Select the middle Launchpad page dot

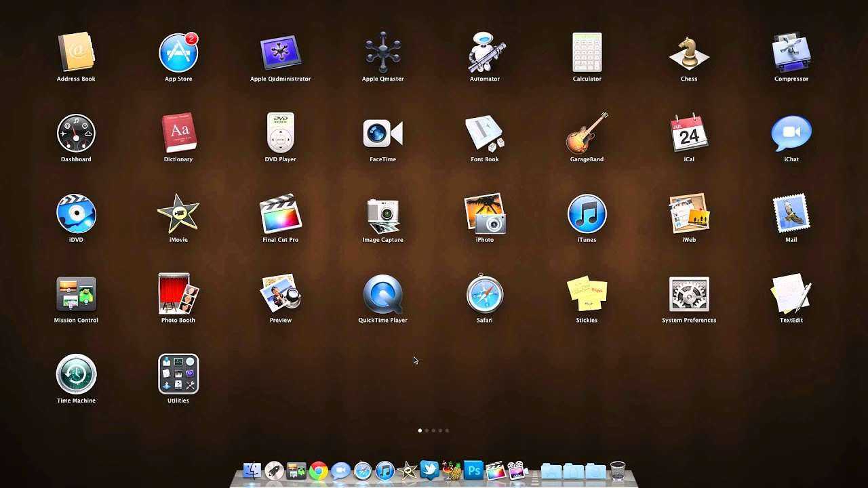(433, 430)
